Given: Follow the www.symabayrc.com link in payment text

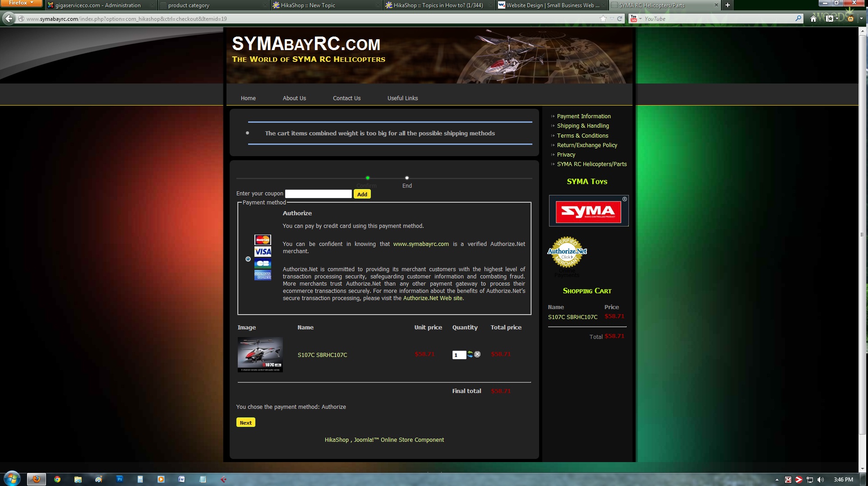Looking at the screenshot, I should coord(421,244).
